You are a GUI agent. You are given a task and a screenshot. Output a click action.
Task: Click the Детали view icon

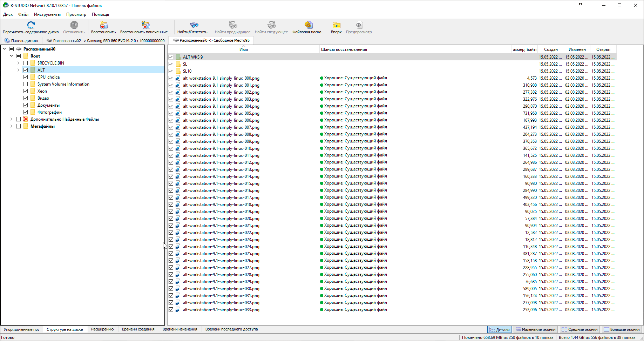492,330
